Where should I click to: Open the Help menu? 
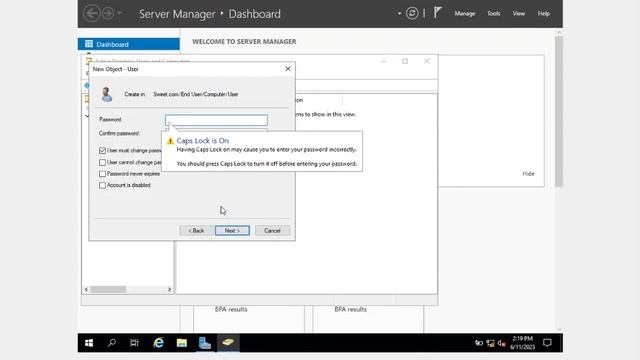(544, 13)
